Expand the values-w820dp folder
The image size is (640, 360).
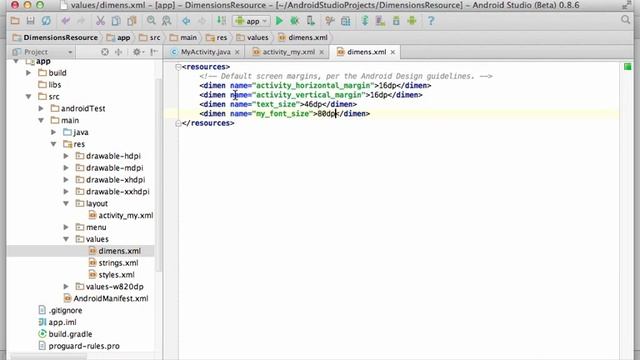(66, 287)
